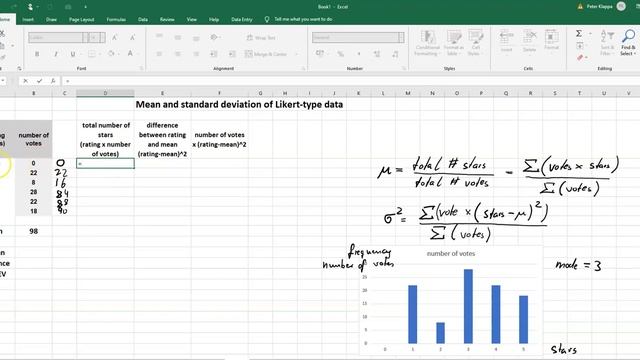The image size is (640, 360).
Task: Toggle Bold formatting in the Font group
Action: pyautogui.click(x=37, y=54)
